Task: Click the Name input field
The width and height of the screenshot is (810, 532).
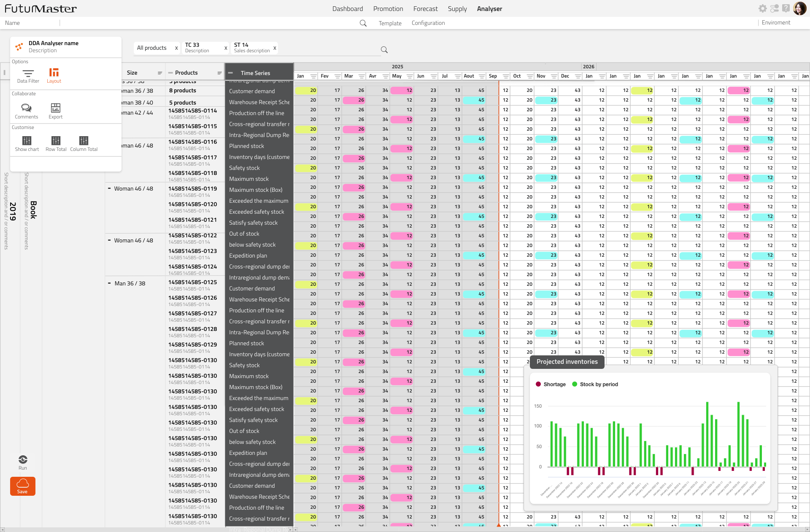Action: 30,23
